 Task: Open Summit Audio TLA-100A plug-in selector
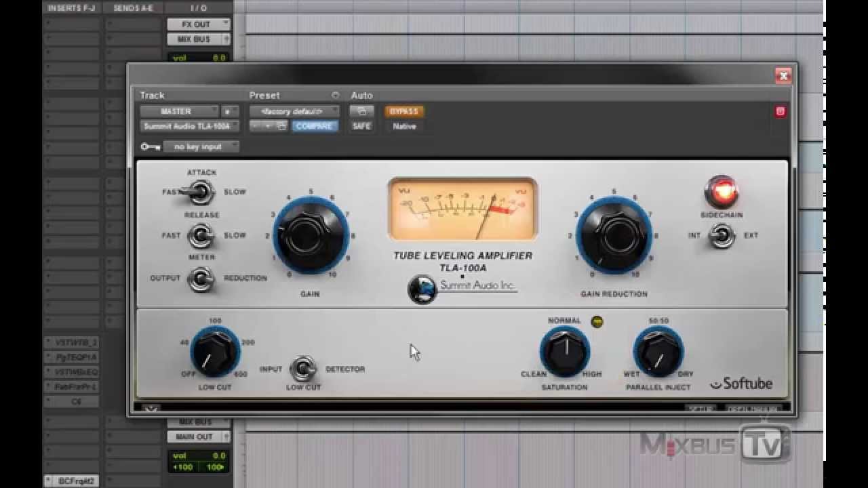click(189, 126)
